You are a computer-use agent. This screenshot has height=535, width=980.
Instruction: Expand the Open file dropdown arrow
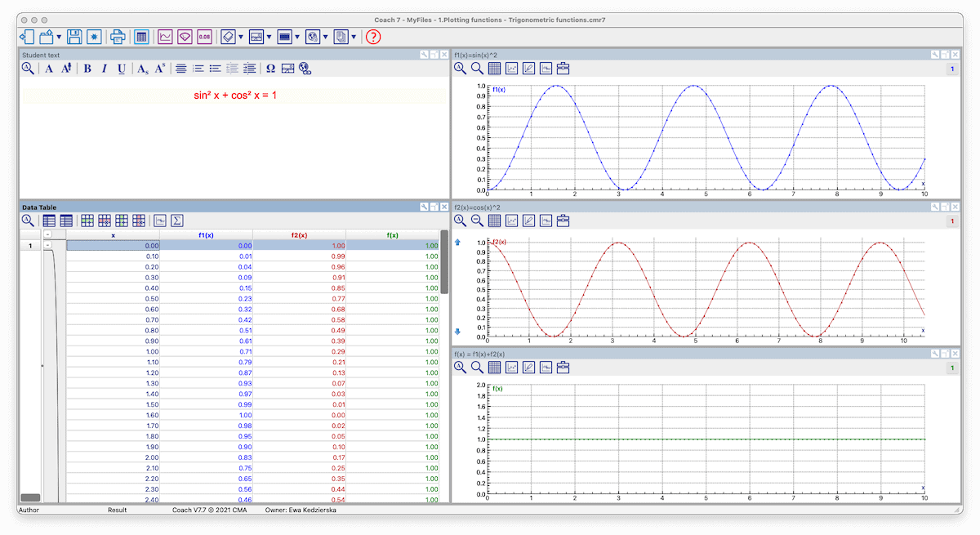coord(59,37)
